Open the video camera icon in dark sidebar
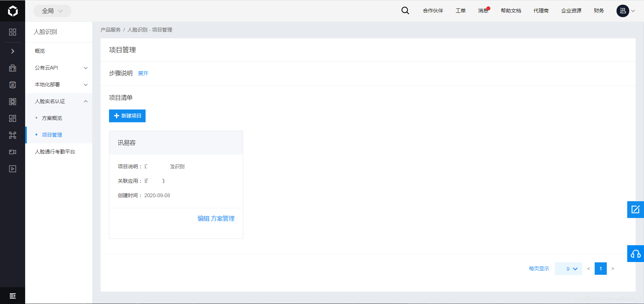Image resolution: width=644 pixels, height=304 pixels. click(x=12, y=152)
